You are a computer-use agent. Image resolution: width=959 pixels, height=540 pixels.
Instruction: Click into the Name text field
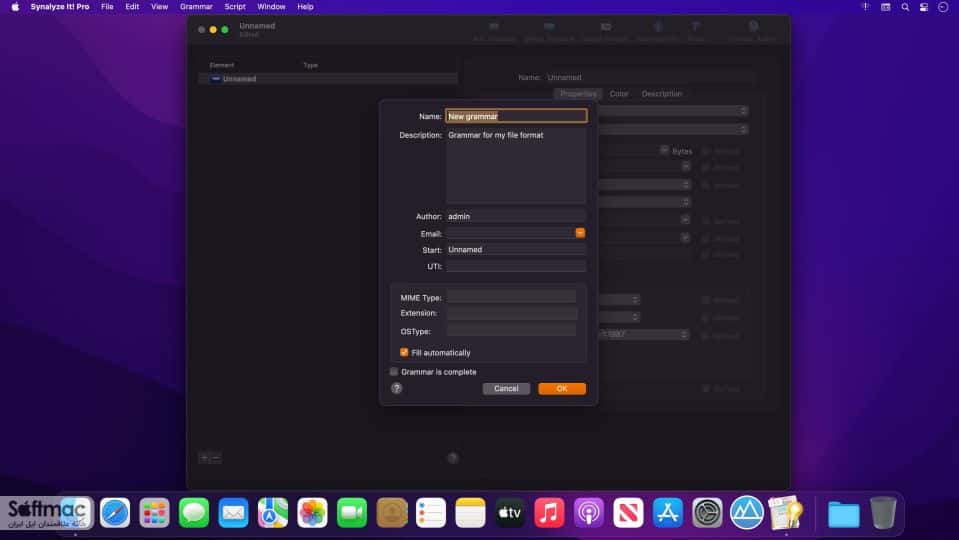[x=516, y=116]
